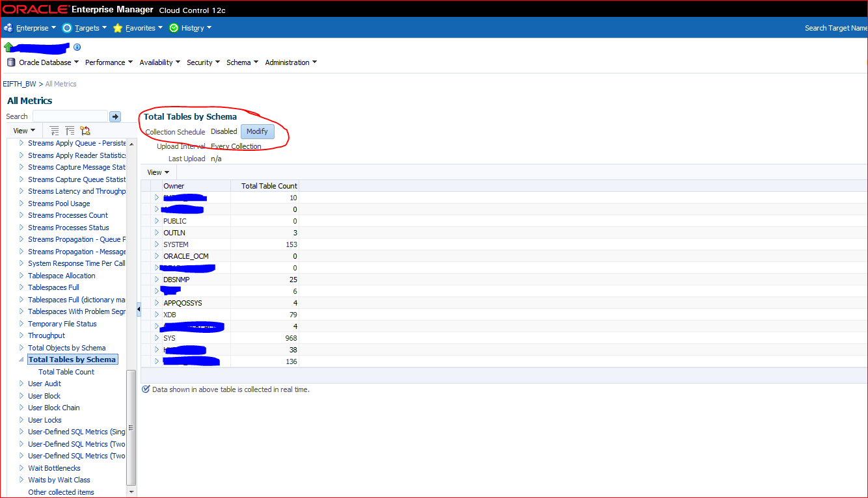The image size is (868, 498).
Task: Open the Schema menu
Action: (x=242, y=62)
